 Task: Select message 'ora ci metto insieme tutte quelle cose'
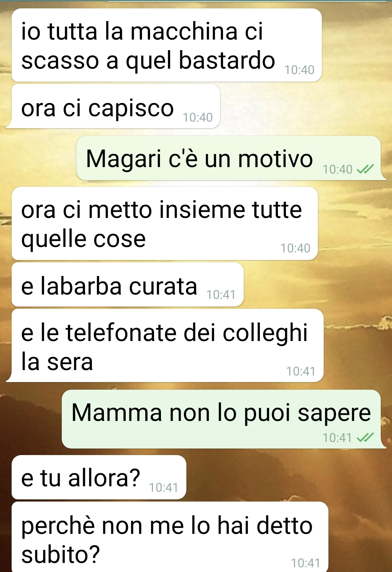[x=165, y=223]
